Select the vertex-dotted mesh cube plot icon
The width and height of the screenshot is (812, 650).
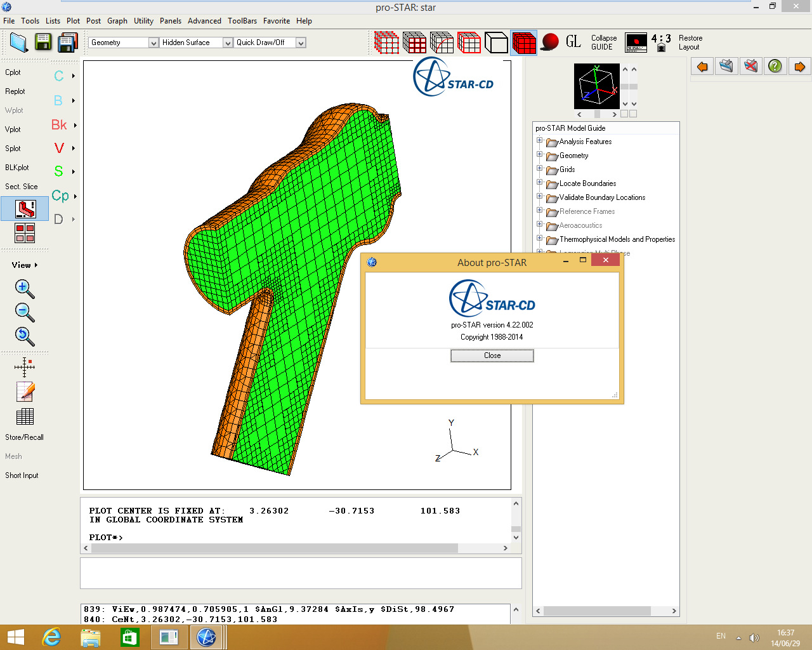[386, 43]
